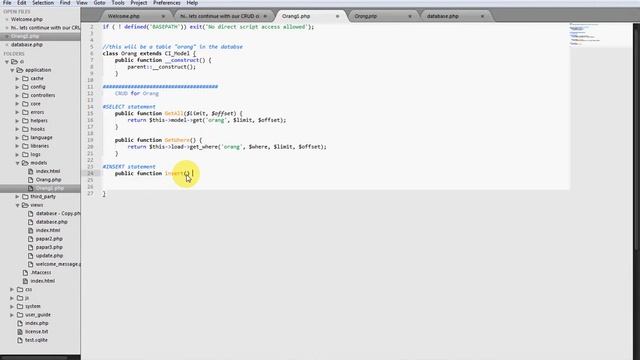This screenshot has width=640, height=360.
Task: Expand the cache folder
Action: tap(17, 78)
